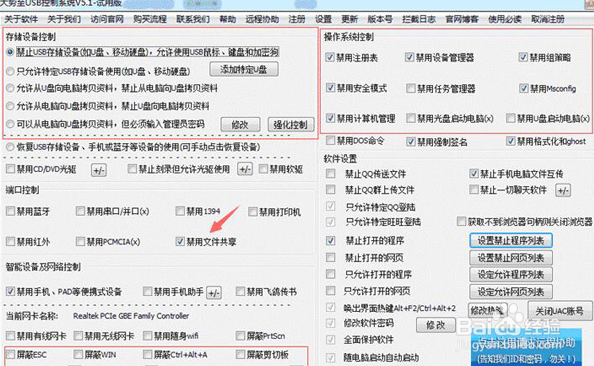Enable the 禁用有线网卡 checkbox
Viewport: 594px width, 366px height.
(11, 336)
